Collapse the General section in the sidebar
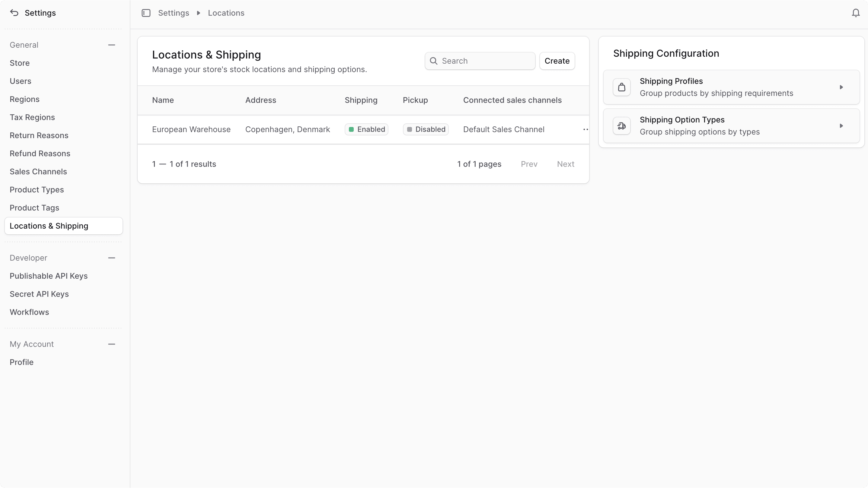This screenshot has height=488, width=868. (x=112, y=44)
